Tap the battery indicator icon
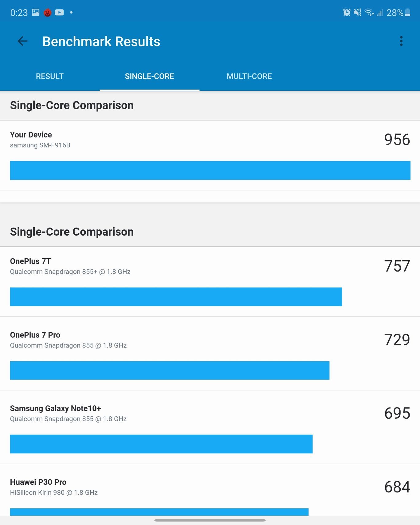 407,12
